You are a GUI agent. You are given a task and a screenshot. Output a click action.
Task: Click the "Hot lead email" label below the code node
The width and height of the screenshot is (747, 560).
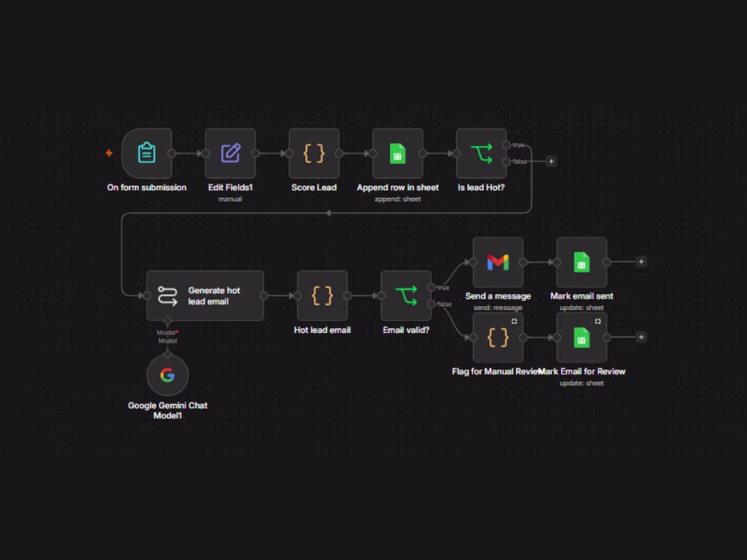(x=322, y=330)
